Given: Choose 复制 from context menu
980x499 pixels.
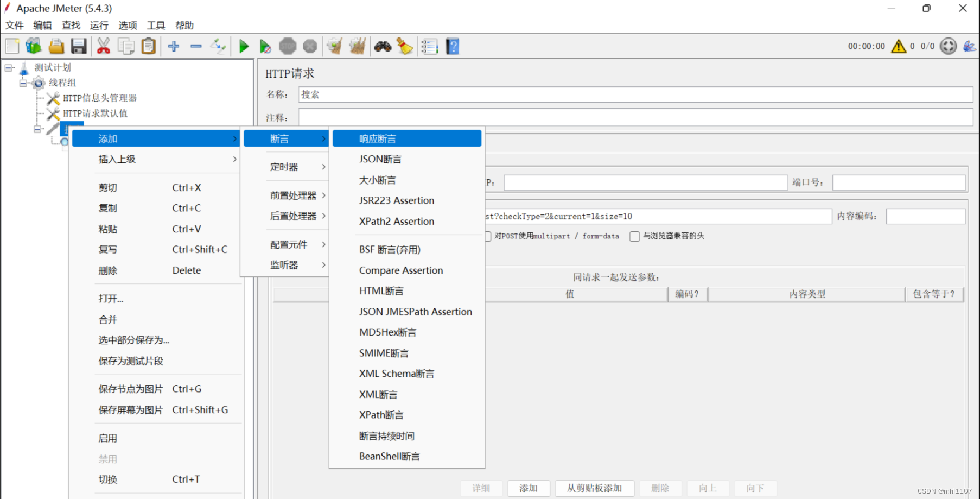Looking at the screenshot, I should tap(156, 208).
